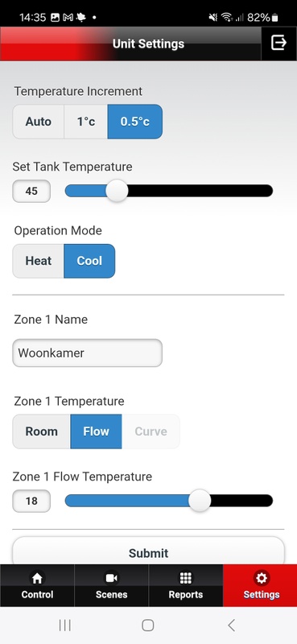Switch operation mode to Heat
Screen dimensions: 297x644
click(38, 261)
